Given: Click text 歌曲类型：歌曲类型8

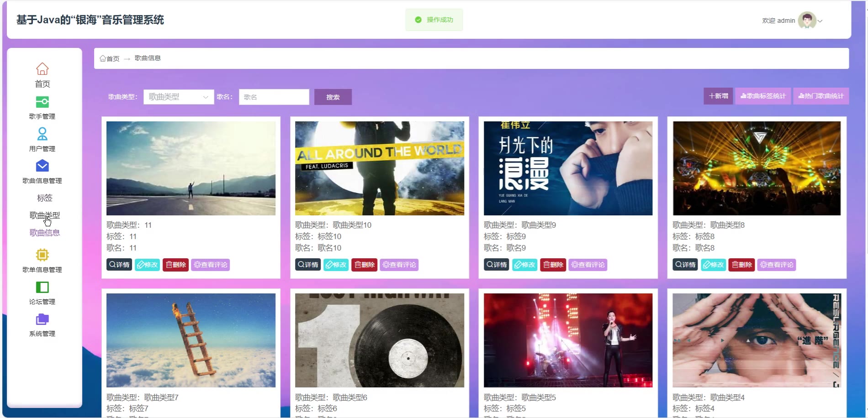Looking at the screenshot, I should pyautogui.click(x=709, y=225).
